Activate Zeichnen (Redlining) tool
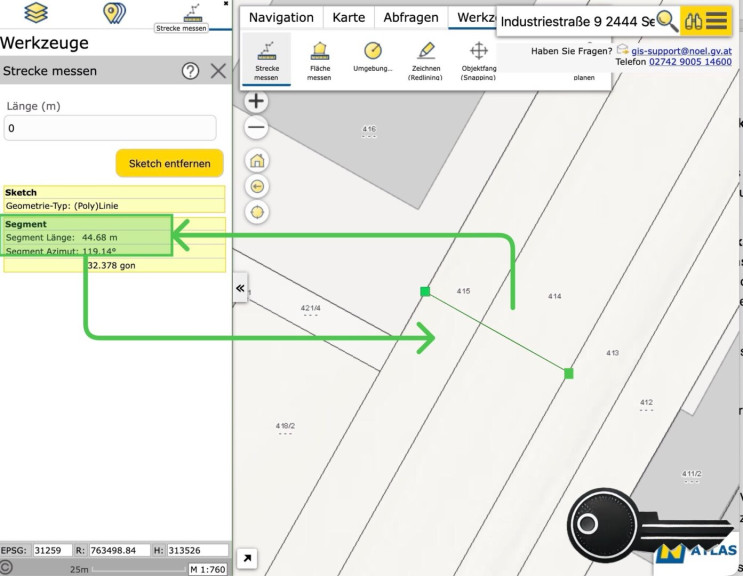 (x=426, y=60)
